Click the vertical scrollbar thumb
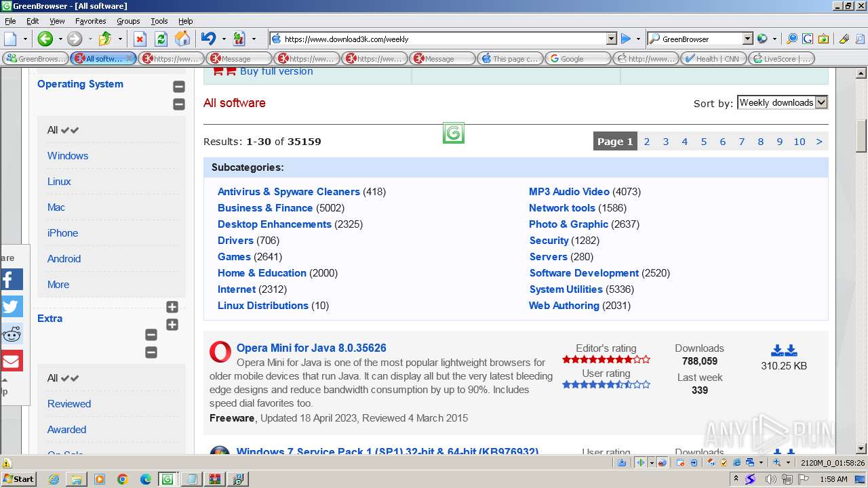The image size is (868, 488). (x=861, y=136)
